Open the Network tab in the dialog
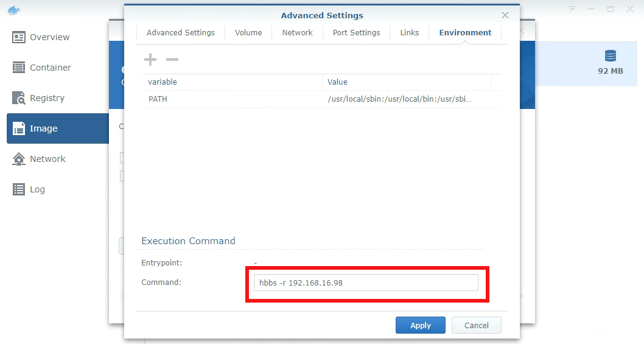 pyautogui.click(x=297, y=33)
